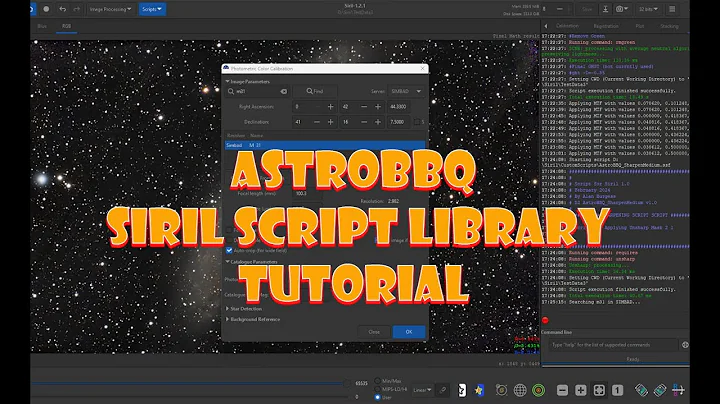720x404 pixels.
Task: Click the left arrow beside panel tabs
Action: [546, 26]
